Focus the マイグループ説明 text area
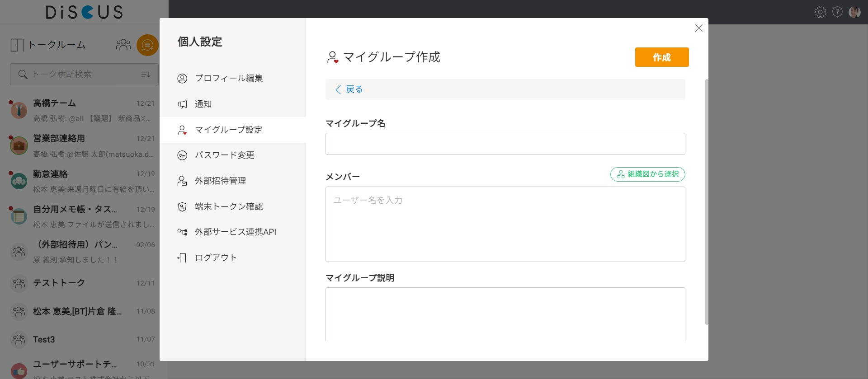The width and height of the screenshot is (868, 379). pyautogui.click(x=505, y=314)
